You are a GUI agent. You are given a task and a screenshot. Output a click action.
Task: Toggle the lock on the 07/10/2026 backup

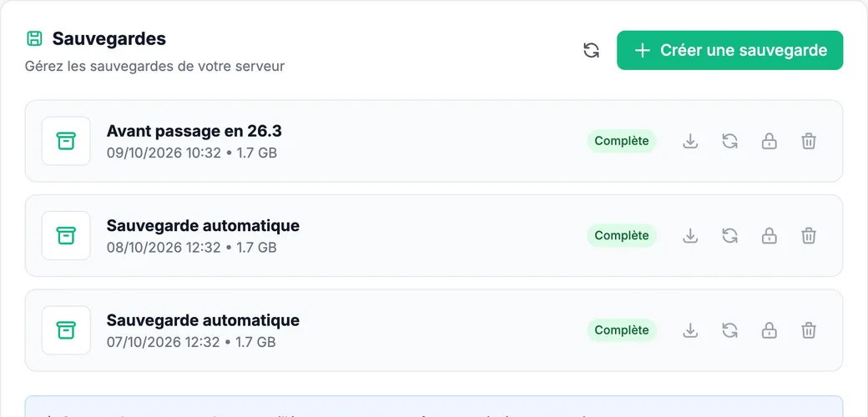click(769, 330)
